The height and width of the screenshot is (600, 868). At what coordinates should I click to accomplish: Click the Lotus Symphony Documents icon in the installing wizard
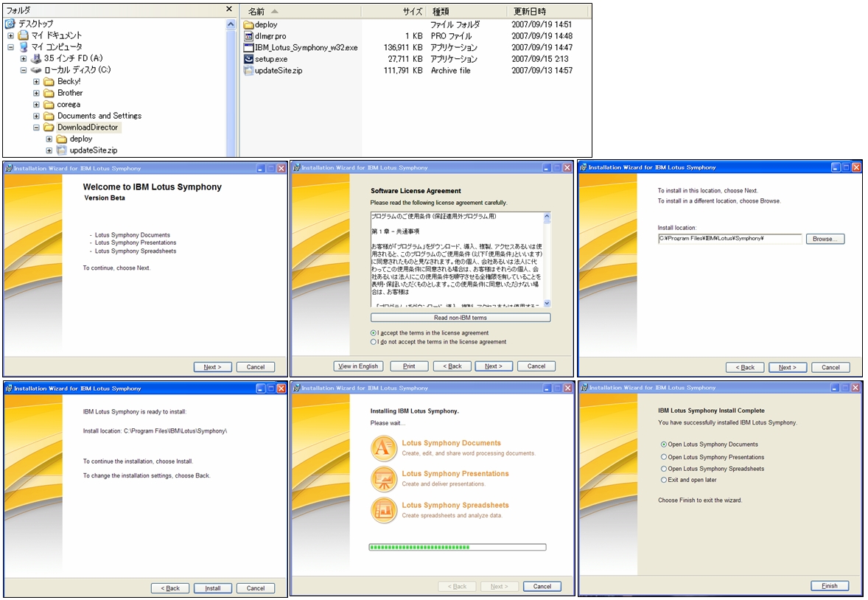pos(384,447)
